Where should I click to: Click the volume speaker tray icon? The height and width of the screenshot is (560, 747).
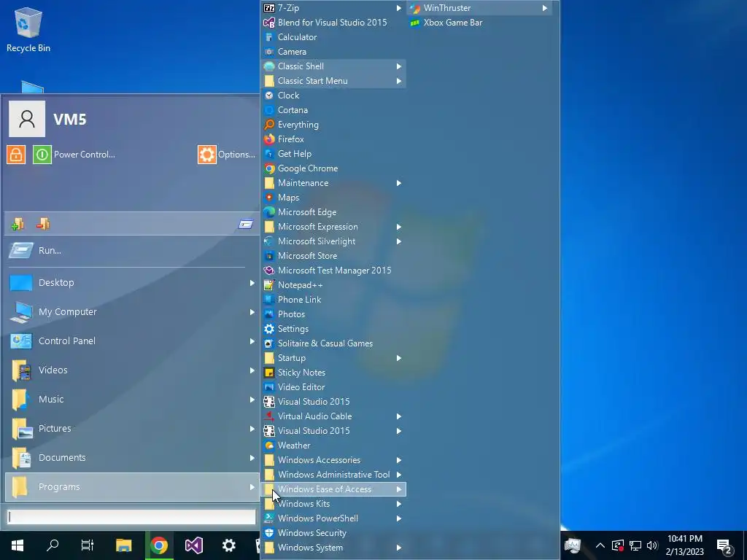click(652, 545)
